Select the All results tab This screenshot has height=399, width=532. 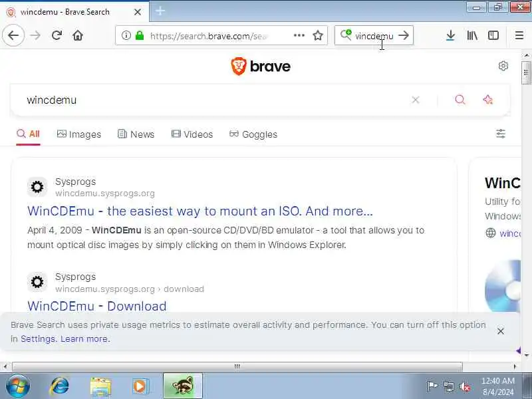point(28,134)
